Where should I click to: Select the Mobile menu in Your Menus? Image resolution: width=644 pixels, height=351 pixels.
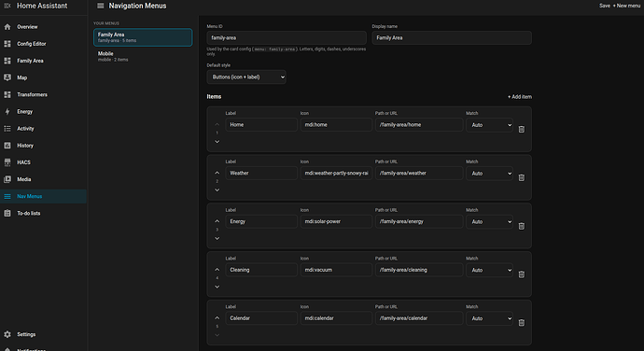click(143, 56)
